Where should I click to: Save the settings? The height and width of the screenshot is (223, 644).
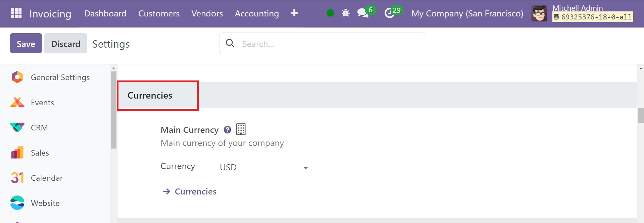tap(26, 43)
